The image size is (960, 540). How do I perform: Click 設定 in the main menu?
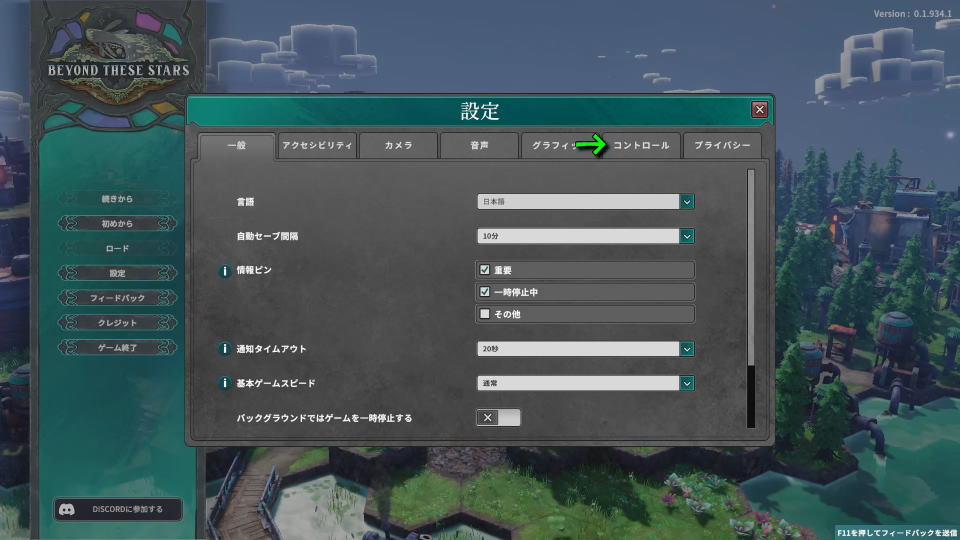click(117, 273)
